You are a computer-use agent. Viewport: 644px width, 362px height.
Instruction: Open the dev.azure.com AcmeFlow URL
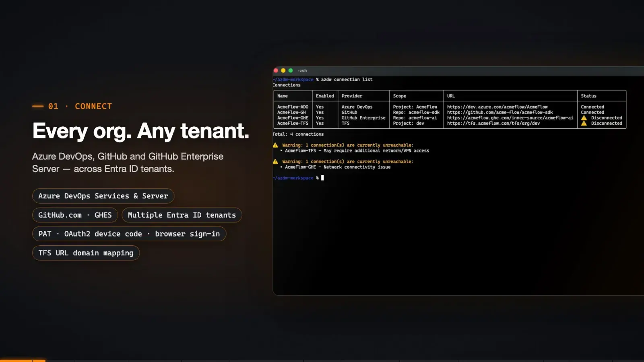coord(497,107)
